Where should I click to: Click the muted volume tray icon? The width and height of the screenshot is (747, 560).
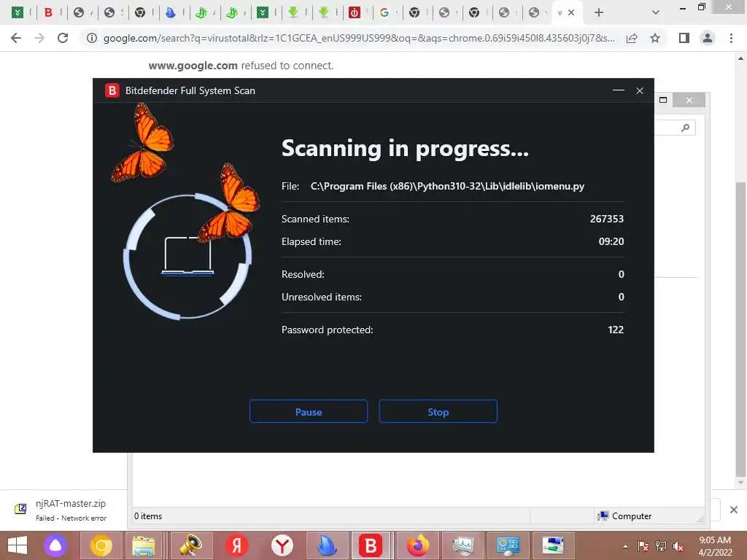678,546
